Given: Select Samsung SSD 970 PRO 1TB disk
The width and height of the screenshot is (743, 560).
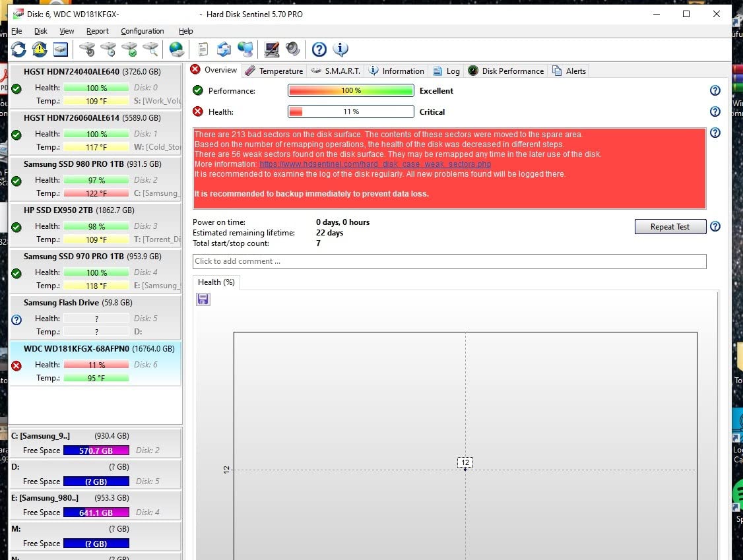Looking at the screenshot, I should tap(95, 270).
